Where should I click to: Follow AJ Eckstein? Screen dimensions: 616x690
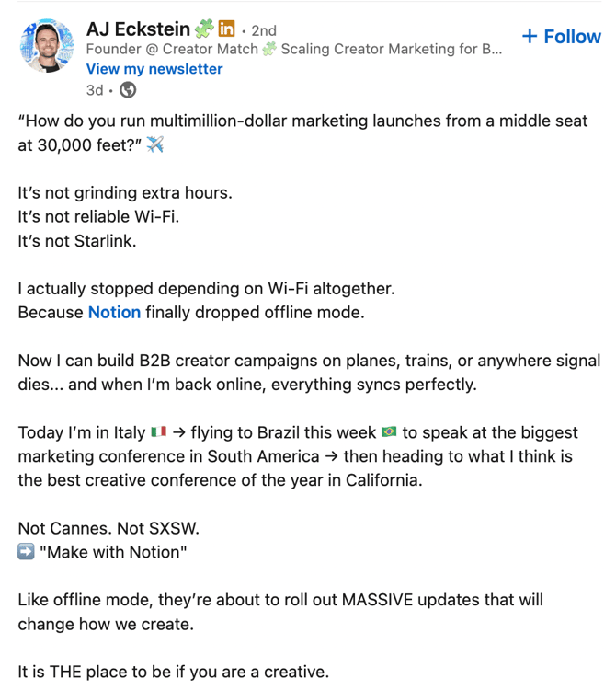click(x=561, y=37)
